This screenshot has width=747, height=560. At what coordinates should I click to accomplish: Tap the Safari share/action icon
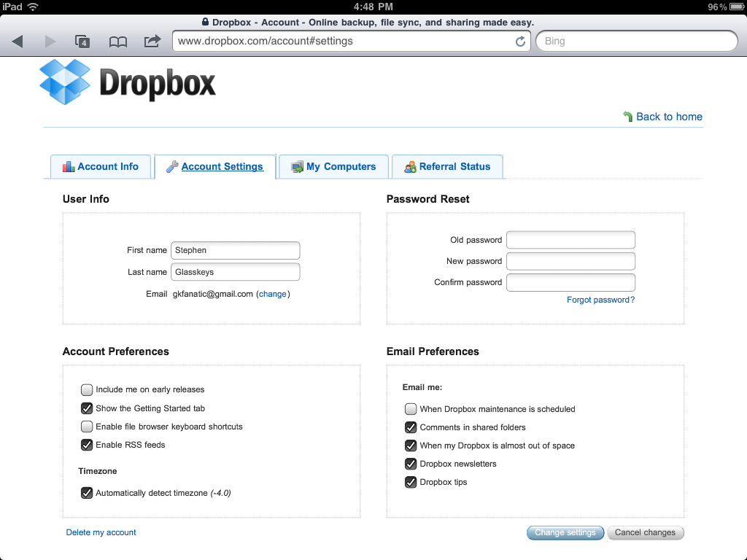click(x=152, y=42)
